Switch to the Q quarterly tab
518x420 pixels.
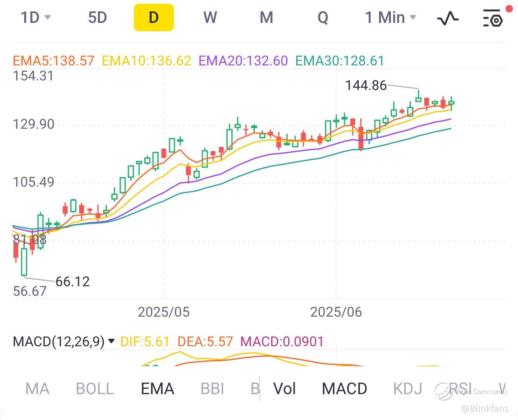323,17
